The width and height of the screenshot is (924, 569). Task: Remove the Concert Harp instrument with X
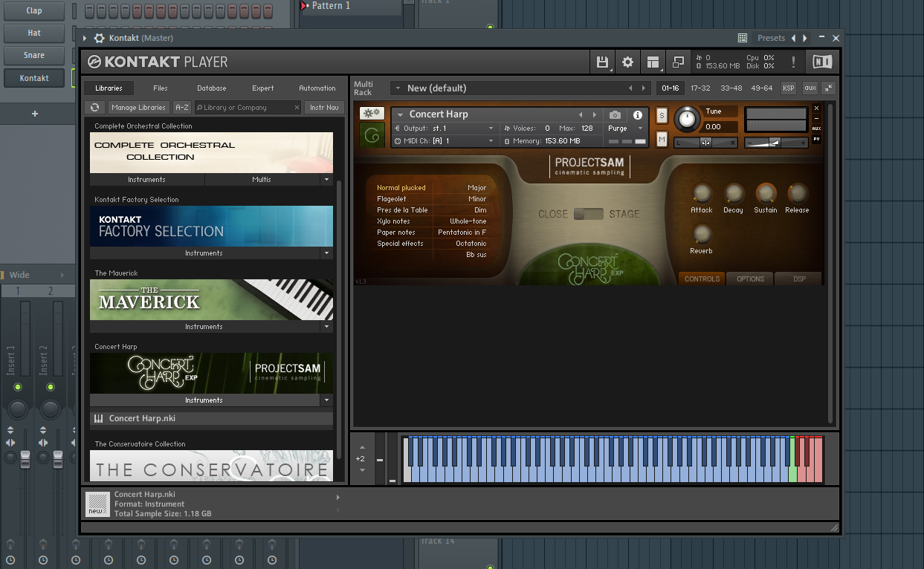[x=816, y=108]
